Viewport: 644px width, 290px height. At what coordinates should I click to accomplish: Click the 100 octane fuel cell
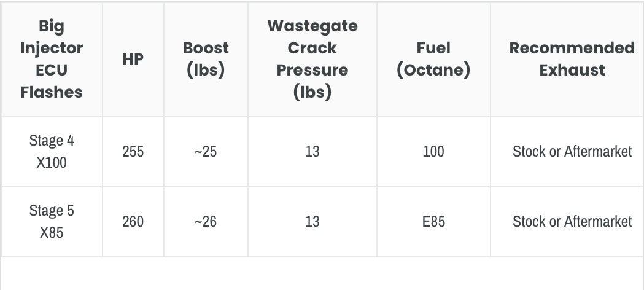click(433, 151)
